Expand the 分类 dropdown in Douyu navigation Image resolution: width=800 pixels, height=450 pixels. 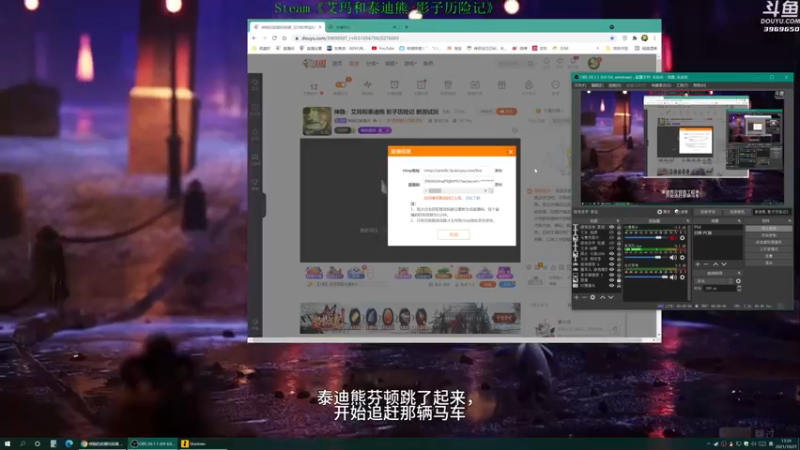(x=372, y=63)
